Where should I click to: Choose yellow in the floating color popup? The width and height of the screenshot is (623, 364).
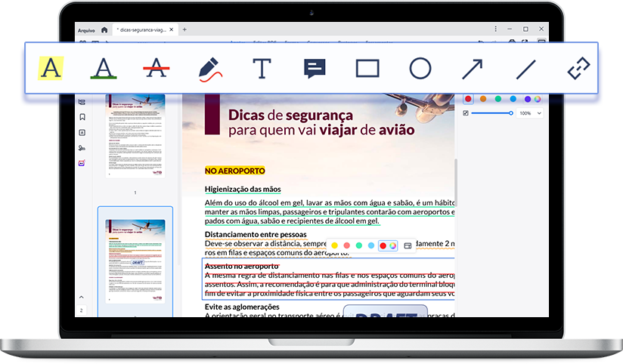tap(335, 245)
